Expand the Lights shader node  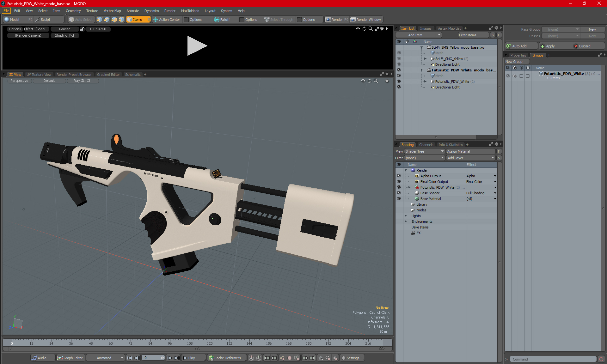pos(406,216)
